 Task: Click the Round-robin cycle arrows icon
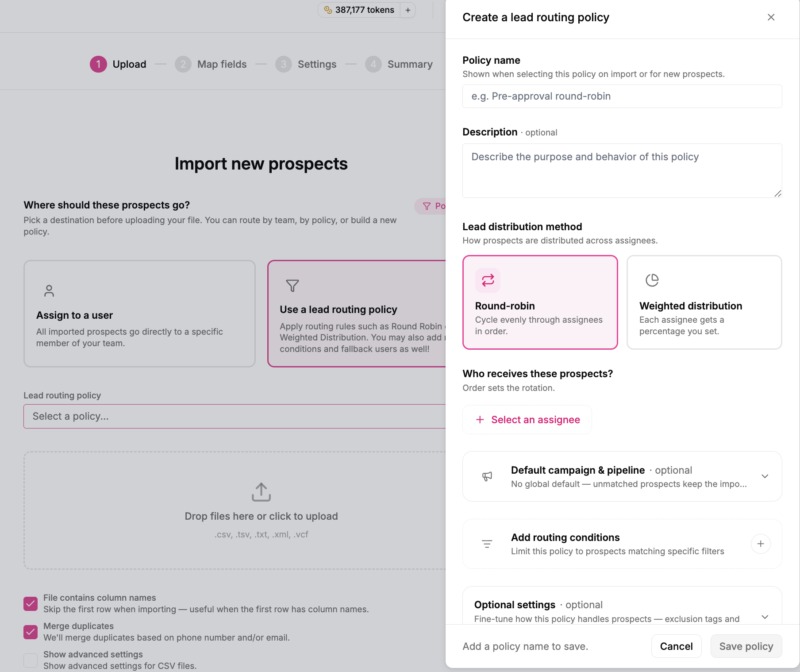click(x=488, y=280)
